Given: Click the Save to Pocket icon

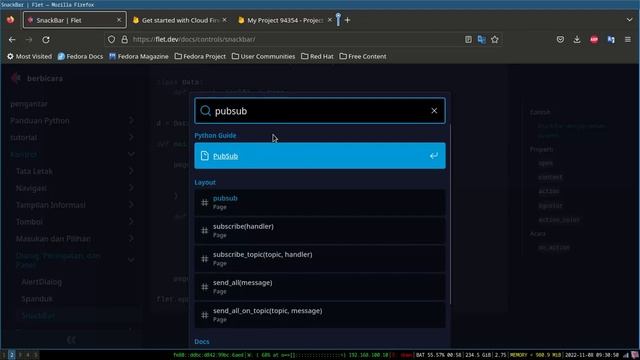Looking at the screenshot, I should coord(560,40).
